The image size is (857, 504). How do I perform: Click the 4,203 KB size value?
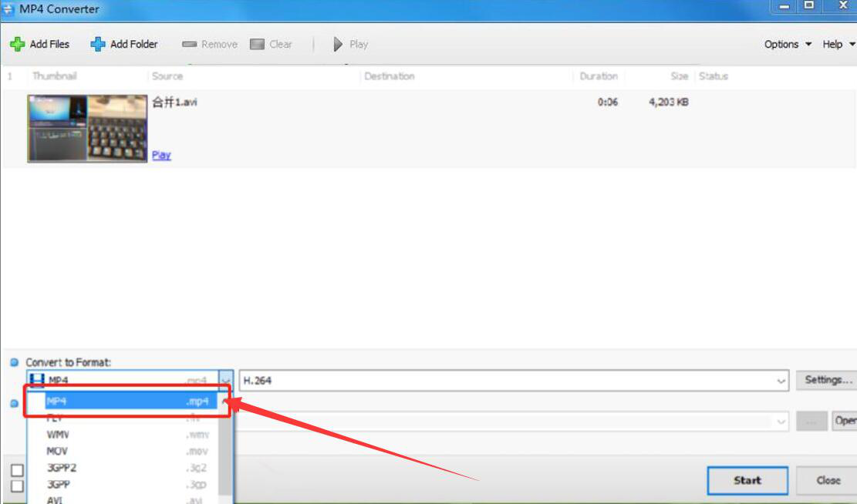click(x=669, y=102)
